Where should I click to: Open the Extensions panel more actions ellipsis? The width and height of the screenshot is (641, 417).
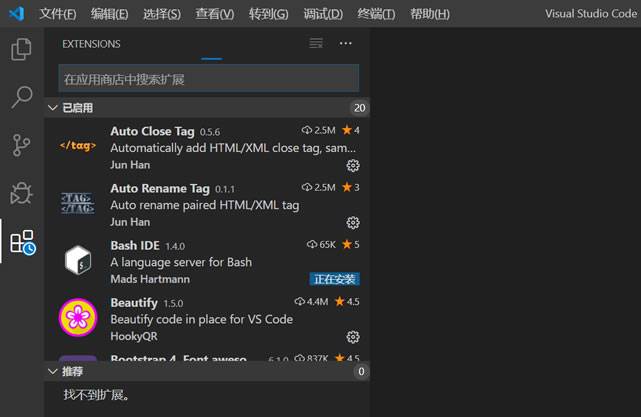coord(346,44)
